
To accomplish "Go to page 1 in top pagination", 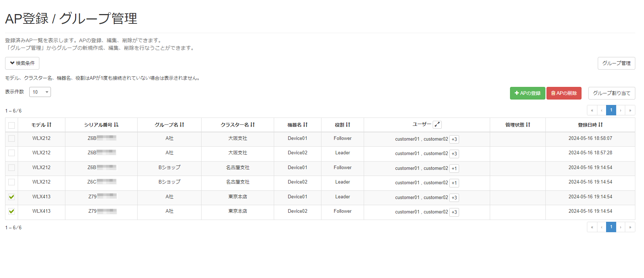I will [611, 110].
